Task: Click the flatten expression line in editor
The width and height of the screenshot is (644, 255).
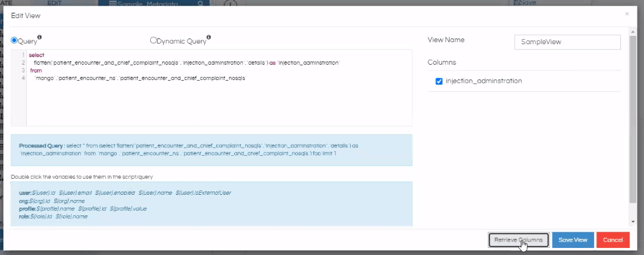Action: 187,63
